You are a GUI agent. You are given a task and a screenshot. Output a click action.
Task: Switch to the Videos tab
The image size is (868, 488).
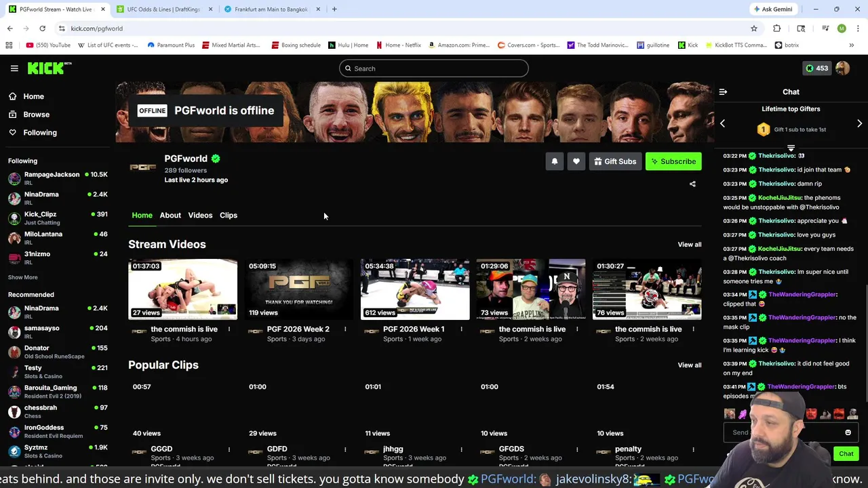point(200,216)
